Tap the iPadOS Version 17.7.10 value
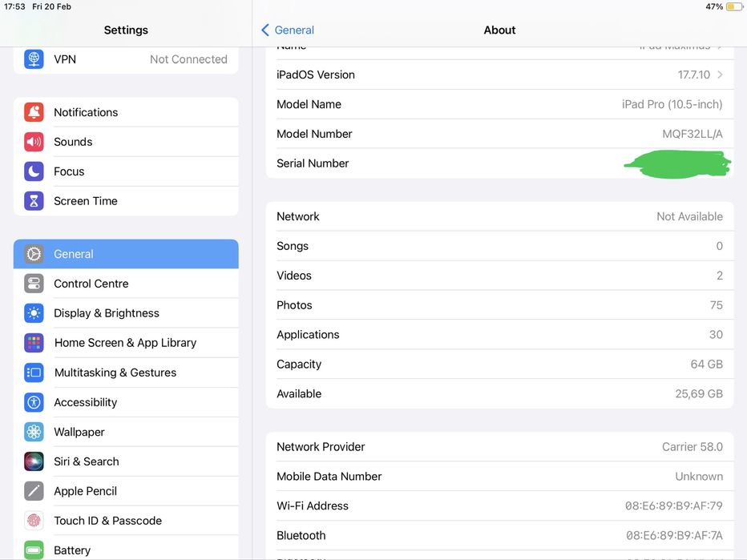Screen dimensions: 747x560 [693, 75]
